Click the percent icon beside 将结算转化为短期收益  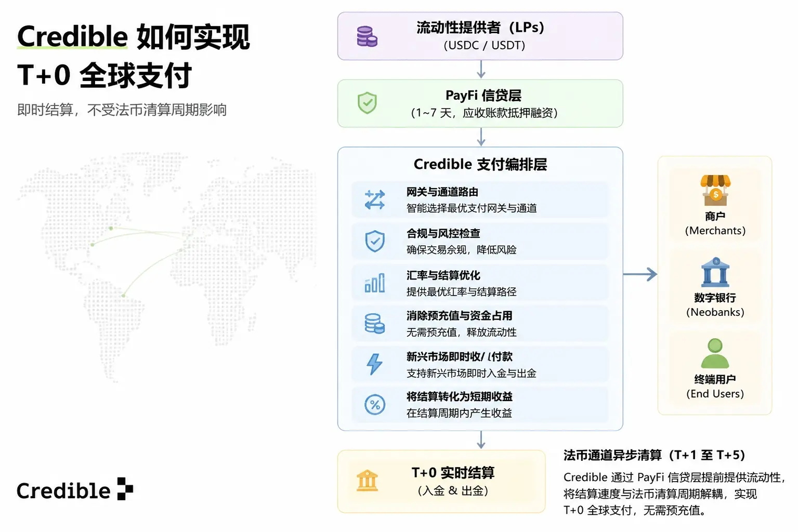375,404
